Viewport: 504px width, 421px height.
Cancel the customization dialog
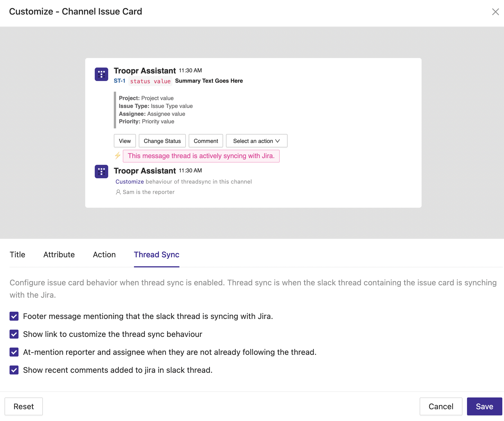[441, 406]
